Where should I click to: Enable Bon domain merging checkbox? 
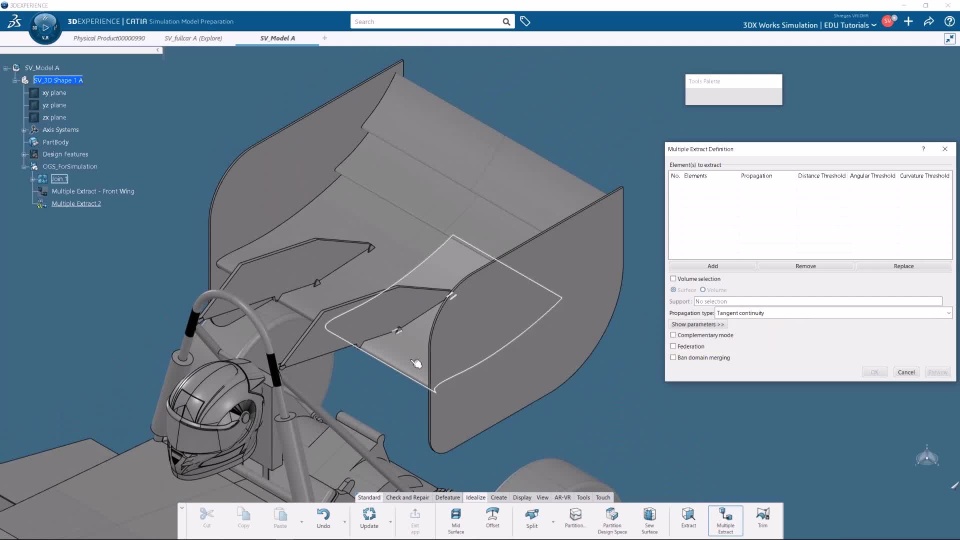(673, 357)
